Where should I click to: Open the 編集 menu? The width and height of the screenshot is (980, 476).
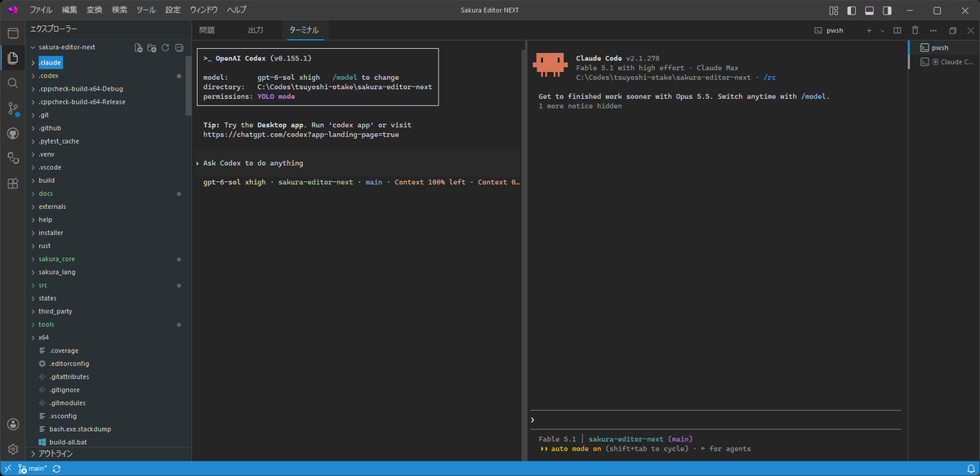(70, 10)
